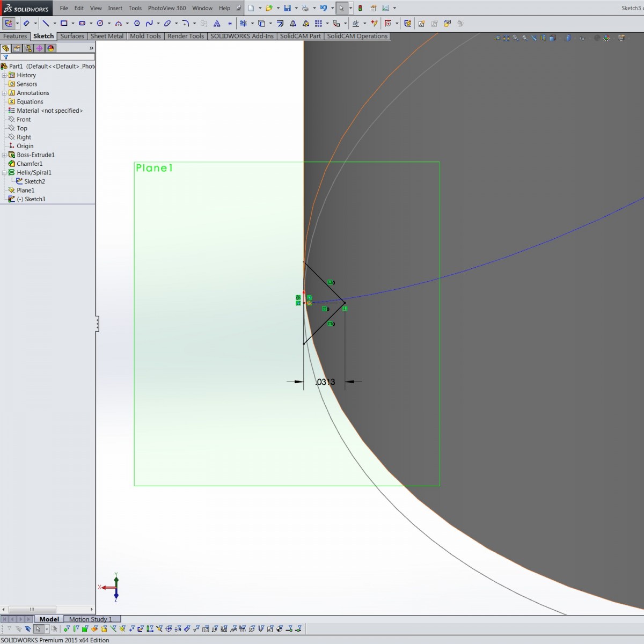The height and width of the screenshot is (644, 644).
Task: Click the Section View icon
Action: click(543, 38)
